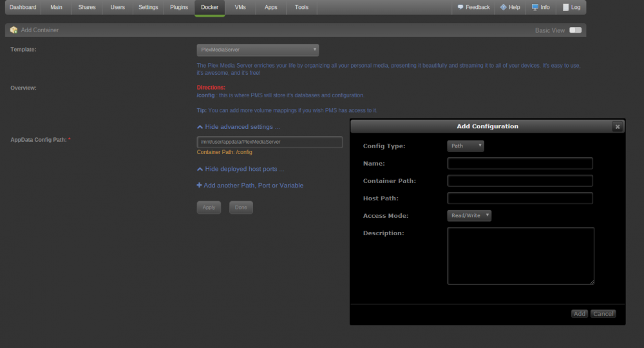Go to the Shares tab

tap(87, 7)
